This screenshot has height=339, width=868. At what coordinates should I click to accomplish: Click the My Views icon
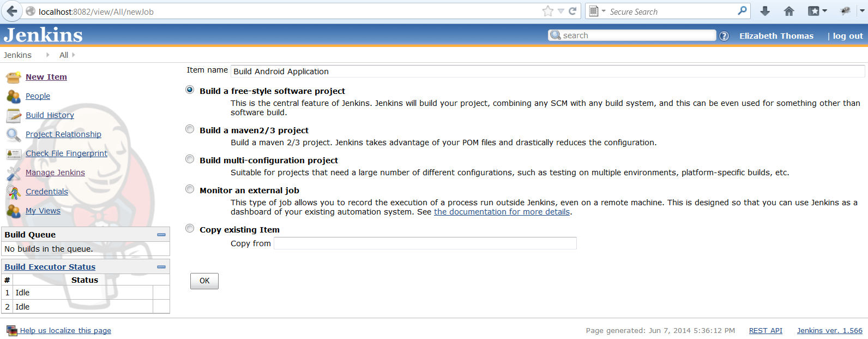click(x=14, y=211)
